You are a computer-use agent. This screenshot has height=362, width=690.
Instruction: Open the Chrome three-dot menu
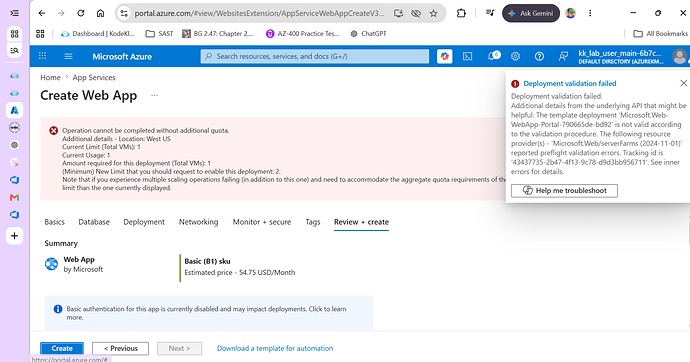click(590, 13)
